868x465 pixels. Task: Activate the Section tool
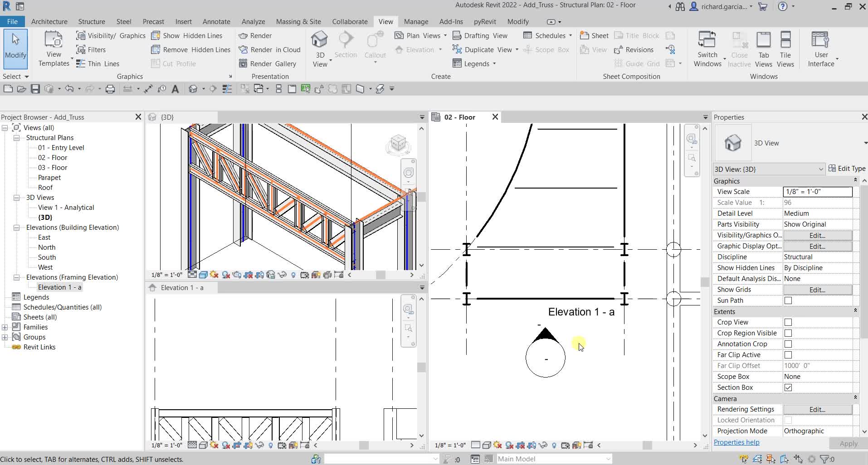pos(346,45)
